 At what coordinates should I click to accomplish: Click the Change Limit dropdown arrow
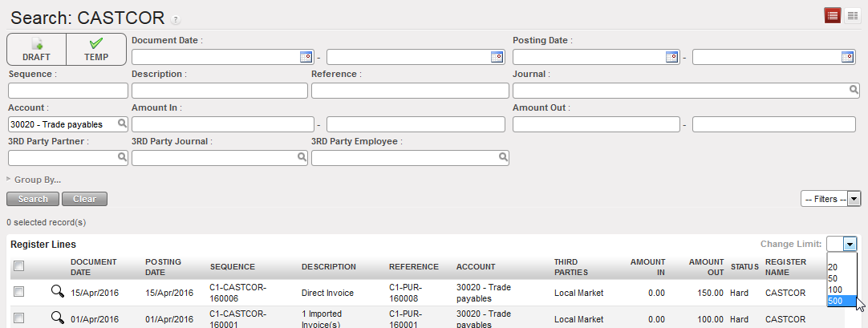[x=850, y=244]
